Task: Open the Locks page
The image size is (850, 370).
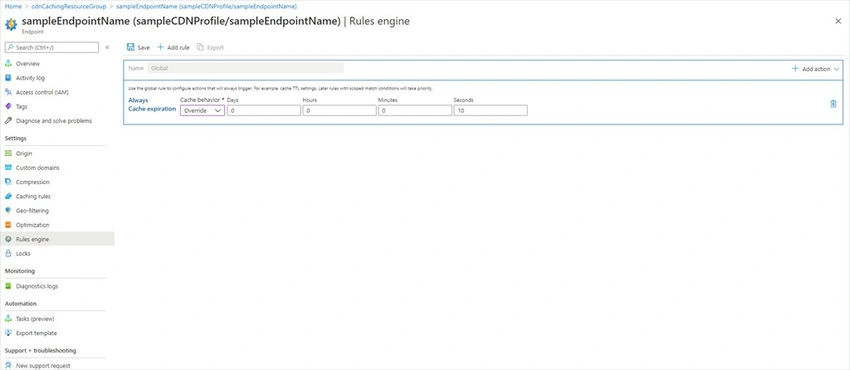Action: click(x=23, y=253)
